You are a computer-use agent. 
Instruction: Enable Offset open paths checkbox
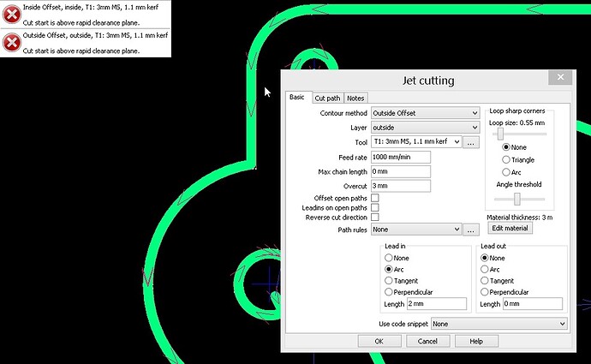tap(375, 198)
